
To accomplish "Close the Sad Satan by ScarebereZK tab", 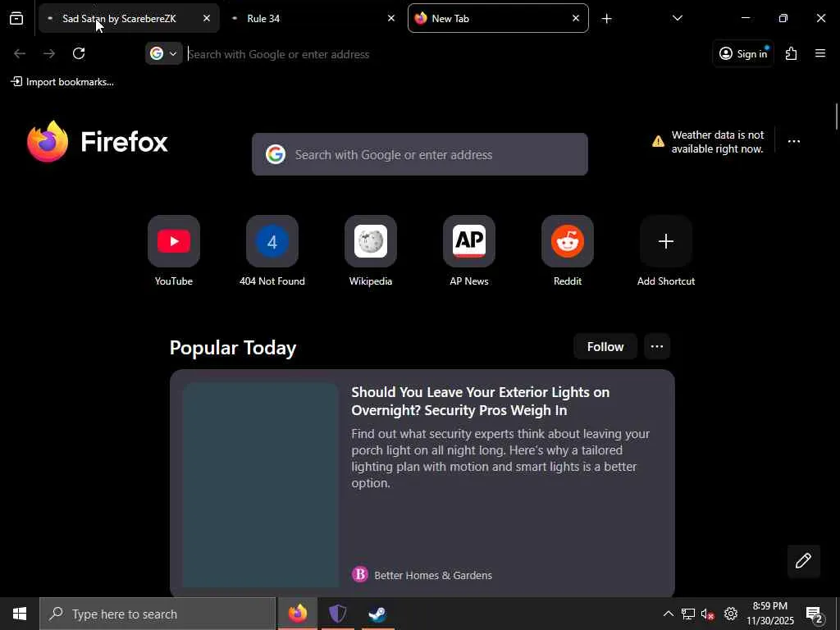I will [207, 18].
